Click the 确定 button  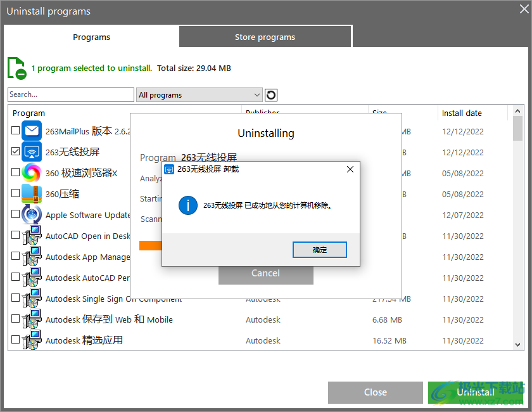point(320,250)
